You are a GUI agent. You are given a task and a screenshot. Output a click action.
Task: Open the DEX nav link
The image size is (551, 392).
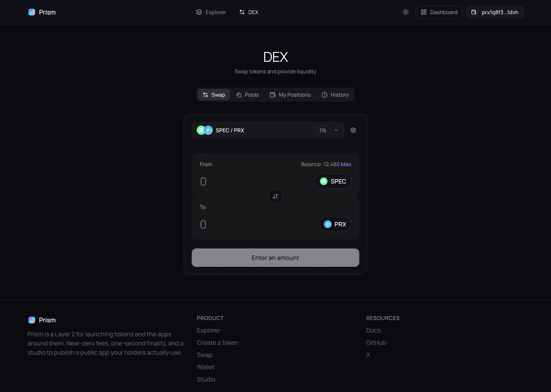[249, 12]
